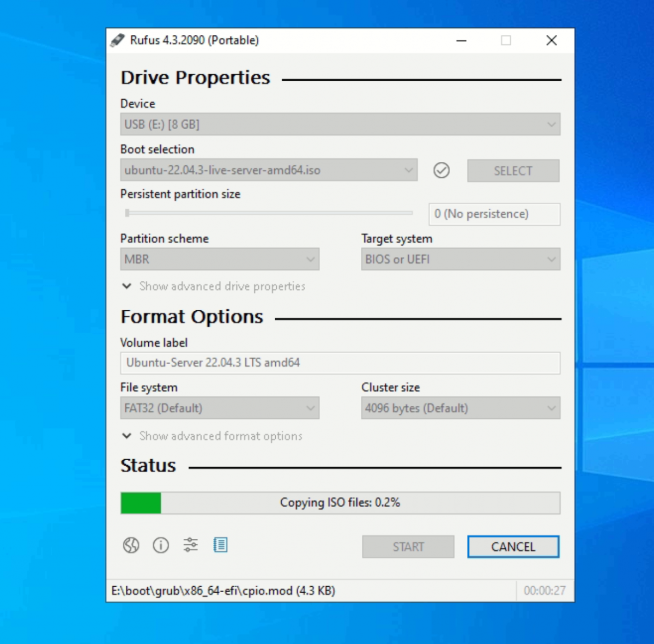The image size is (654, 644).
Task: Expand the Device dropdown
Action: pyautogui.click(x=340, y=124)
